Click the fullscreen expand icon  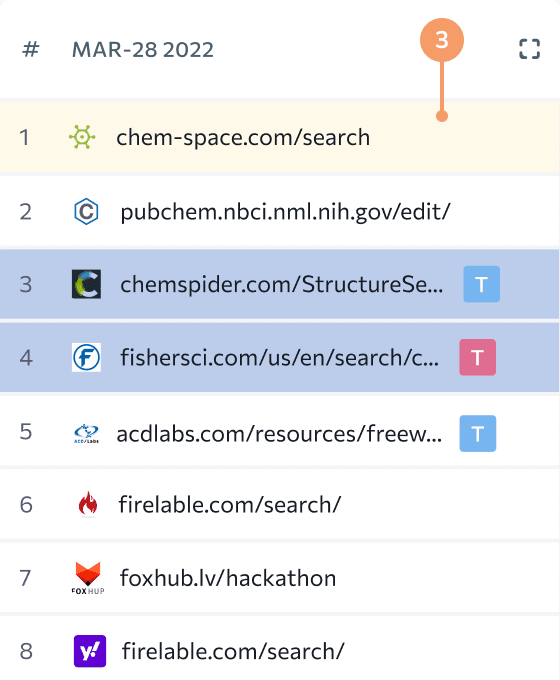[x=529, y=49]
